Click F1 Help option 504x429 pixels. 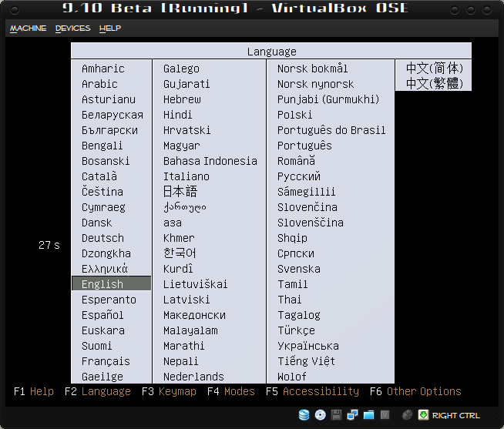pyautogui.click(x=34, y=391)
